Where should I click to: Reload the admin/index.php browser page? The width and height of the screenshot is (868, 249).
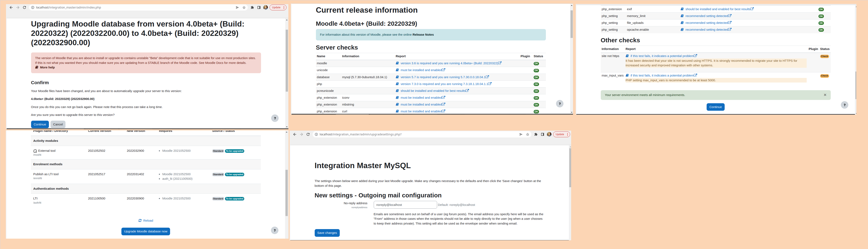(x=25, y=7)
